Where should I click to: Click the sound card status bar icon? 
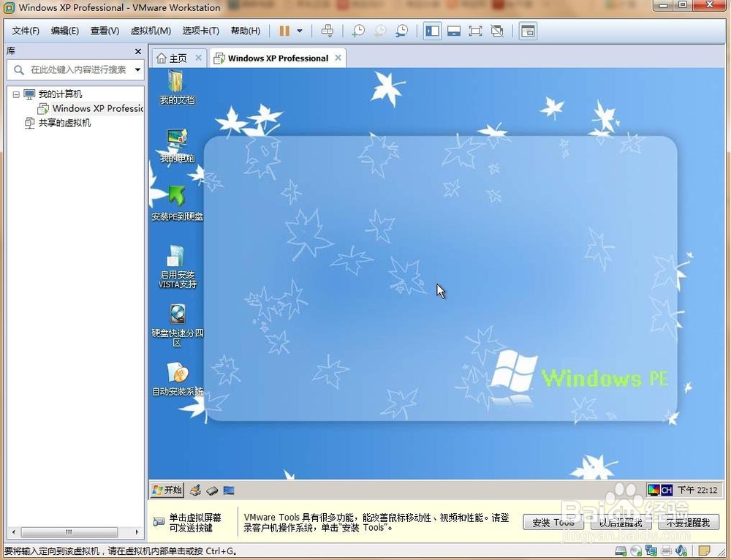[x=681, y=552]
